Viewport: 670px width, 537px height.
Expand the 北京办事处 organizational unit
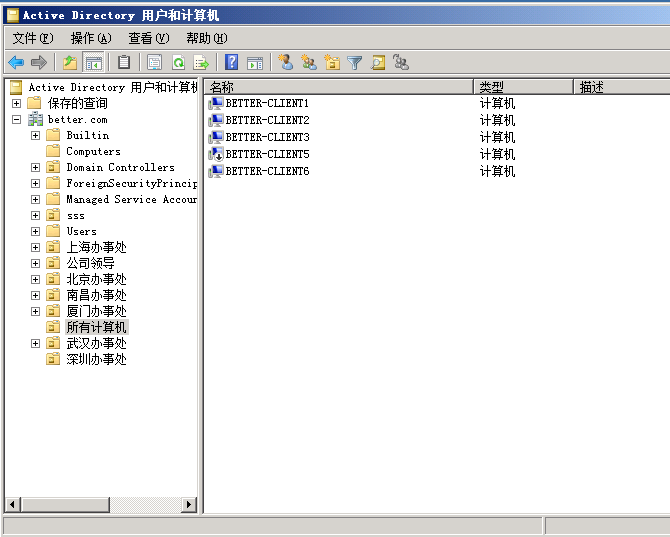click(35, 279)
